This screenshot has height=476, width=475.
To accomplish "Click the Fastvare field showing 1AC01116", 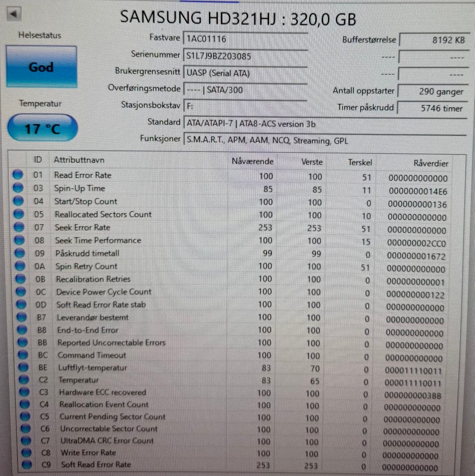I will [x=245, y=39].
